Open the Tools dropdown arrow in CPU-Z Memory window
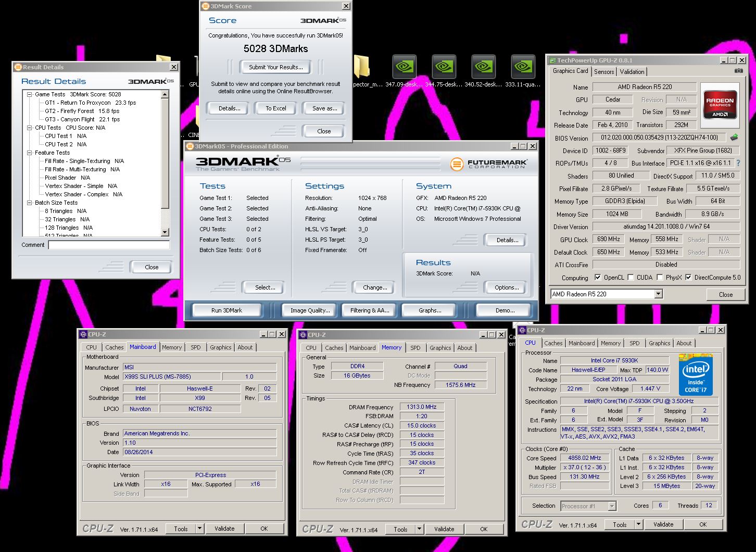 pos(419,529)
